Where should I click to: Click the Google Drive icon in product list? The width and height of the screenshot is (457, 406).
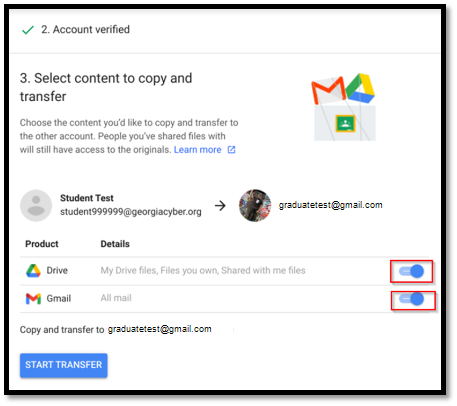tap(33, 271)
